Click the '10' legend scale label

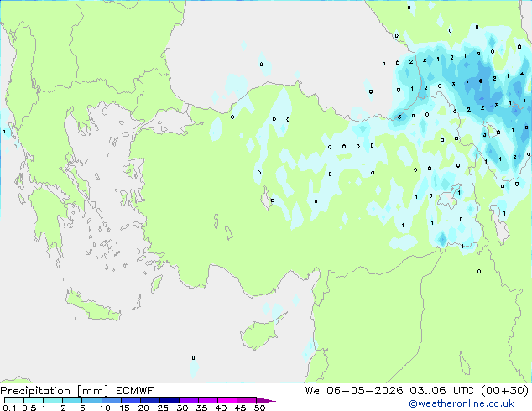105,408
